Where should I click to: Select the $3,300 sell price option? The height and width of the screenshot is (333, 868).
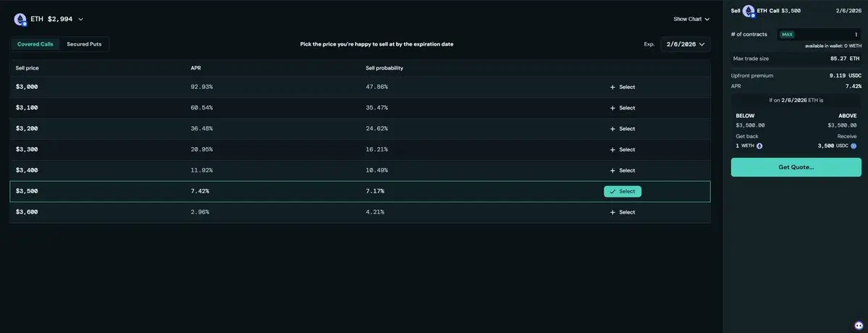point(623,150)
